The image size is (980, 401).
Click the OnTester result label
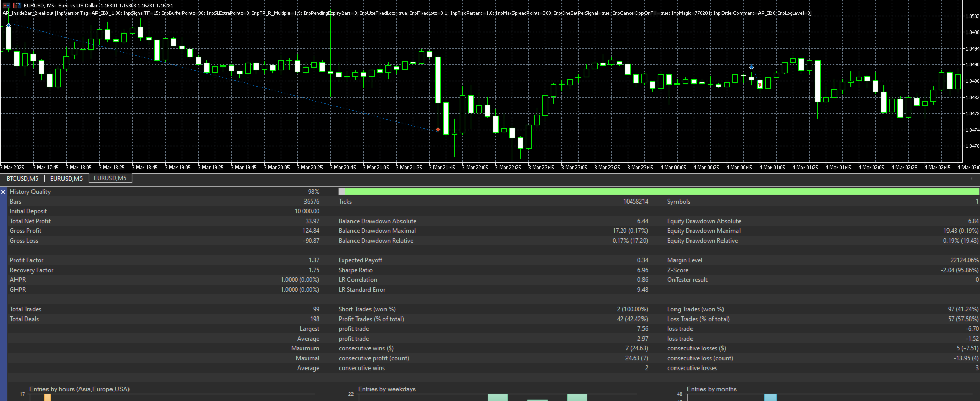coord(687,280)
